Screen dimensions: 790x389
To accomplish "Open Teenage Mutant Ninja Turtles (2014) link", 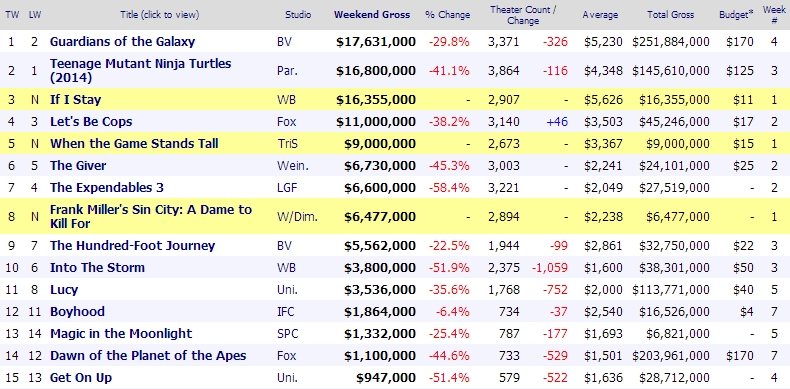I will [x=141, y=71].
